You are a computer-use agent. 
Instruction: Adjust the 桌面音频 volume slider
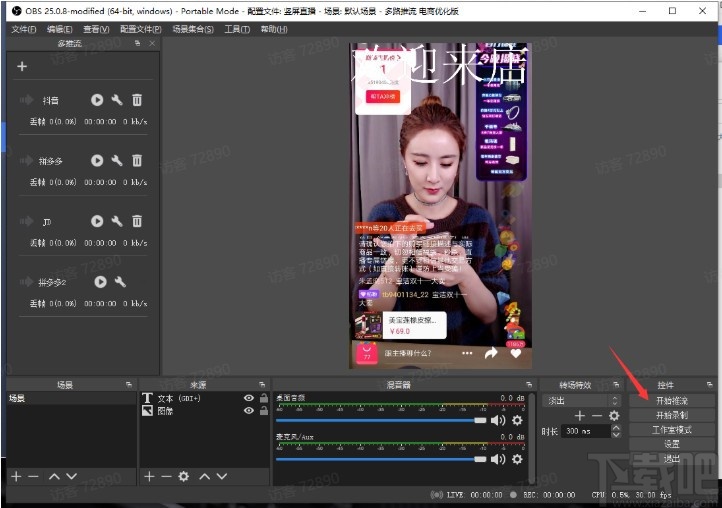(x=381, y=420)
